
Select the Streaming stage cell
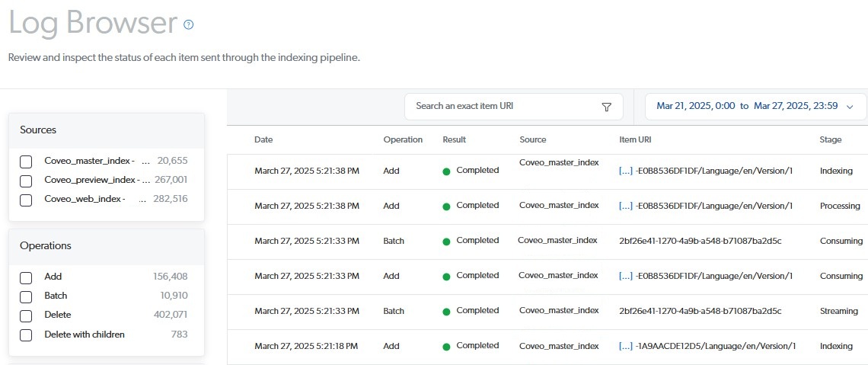(838, 311)
